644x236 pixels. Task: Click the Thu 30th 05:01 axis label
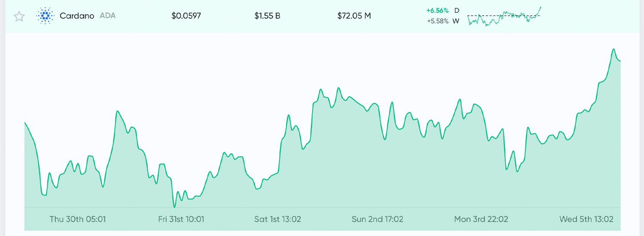click(78, 219)
